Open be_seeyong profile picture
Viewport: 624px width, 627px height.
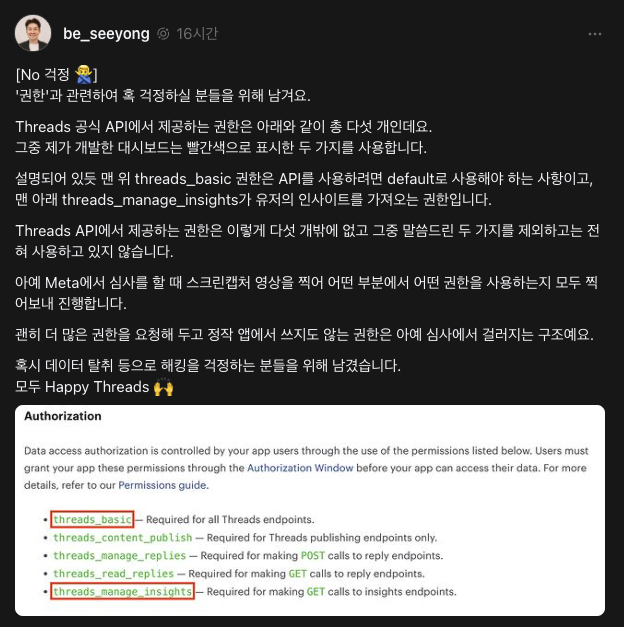[x=33, y=33]
